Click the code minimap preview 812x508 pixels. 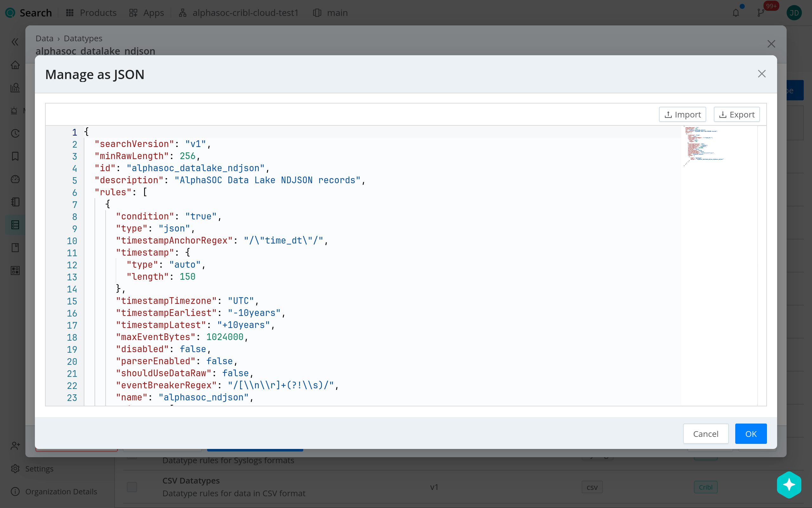click(704, 146)
